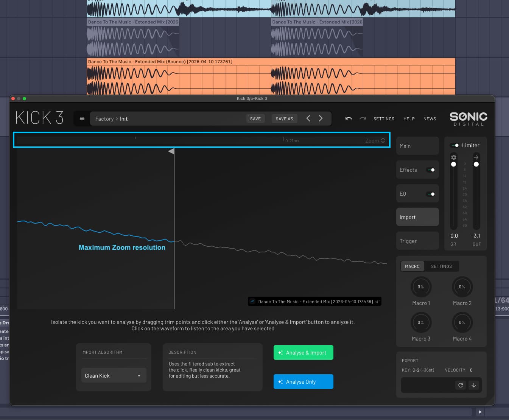Open the Clean Kick algorithm dropdown
Image resolution: width=509 pixels, height=420 pixels.
coord(114,376)
